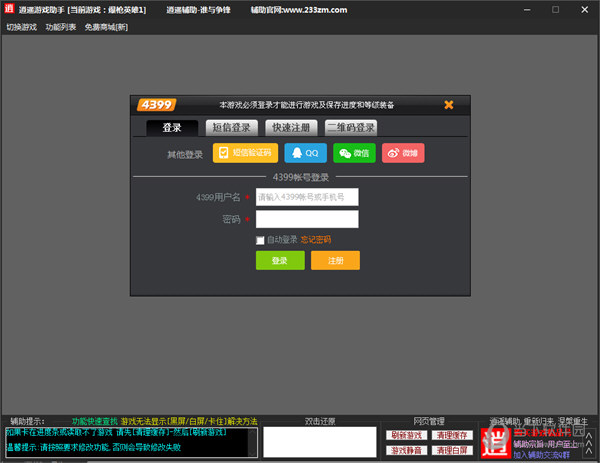The width and height of the screenshot is (600, 463).
Task: Click the upward chevrons at bottom right
Action: tap(589, 443)
